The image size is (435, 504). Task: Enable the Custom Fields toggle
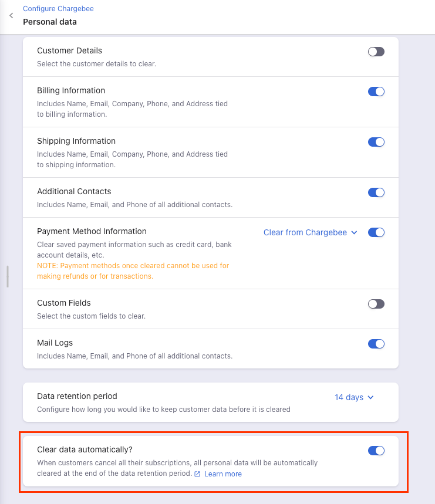coord(376,304)
